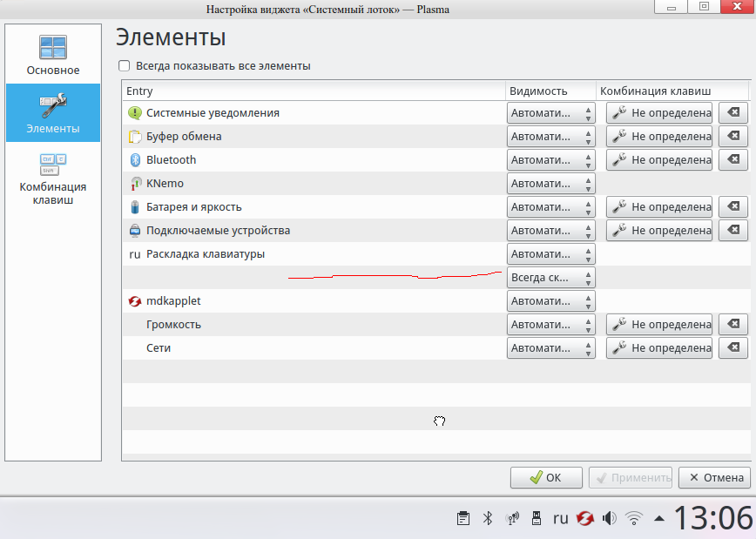The image size is (756, 539).
Task: Set shortcut for Подключаемые устройства
Action: [659, 231]
